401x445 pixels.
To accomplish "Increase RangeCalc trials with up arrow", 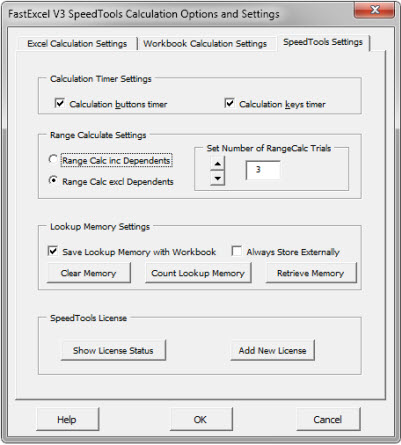I will pos(218,163).
